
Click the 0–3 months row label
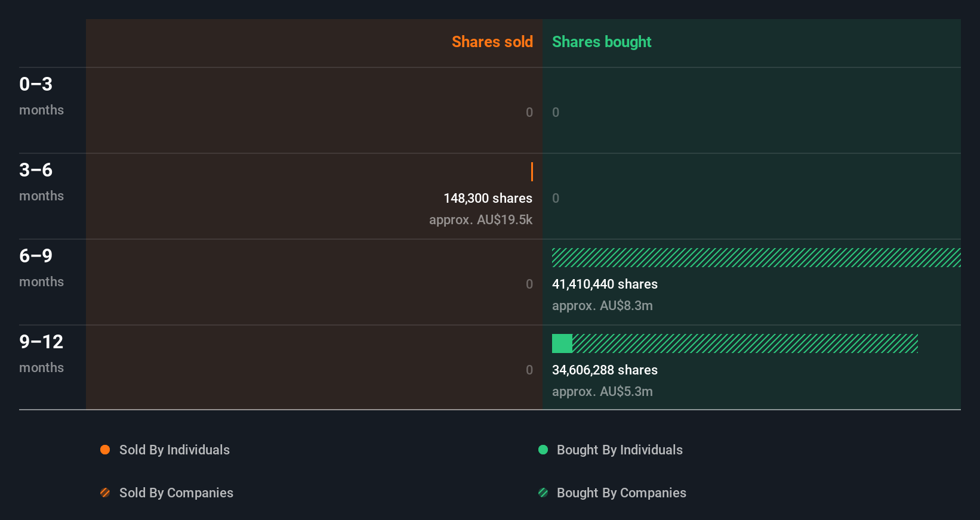41,96
